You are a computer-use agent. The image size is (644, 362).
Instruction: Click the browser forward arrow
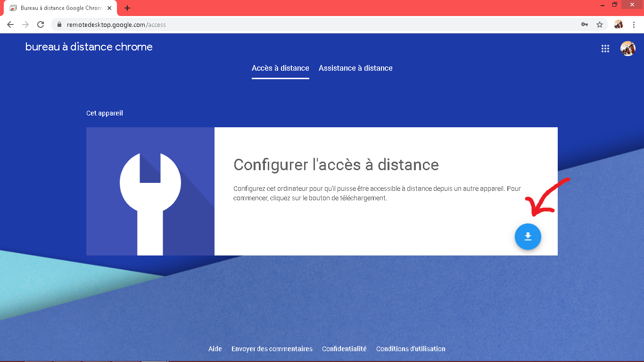click(x=25, y=25)
